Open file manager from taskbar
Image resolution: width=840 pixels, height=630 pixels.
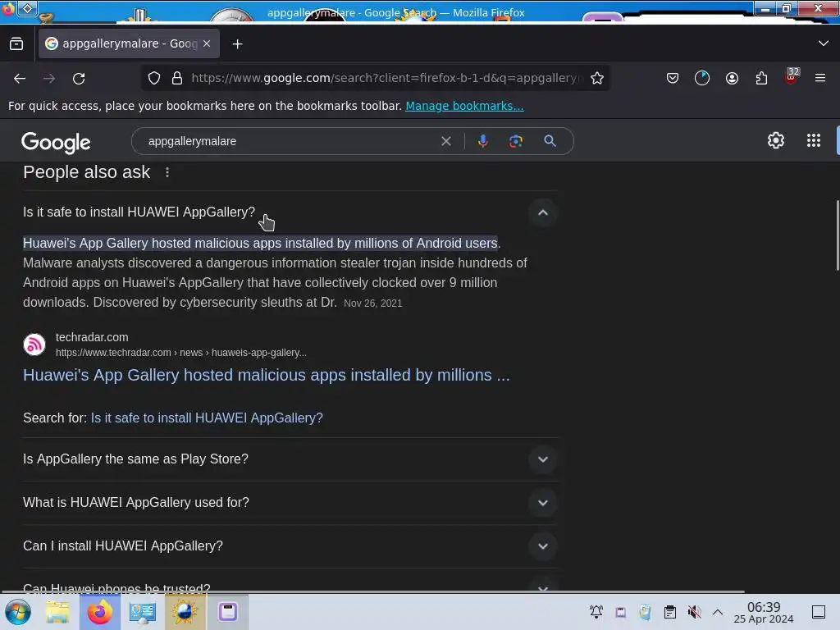57,612
